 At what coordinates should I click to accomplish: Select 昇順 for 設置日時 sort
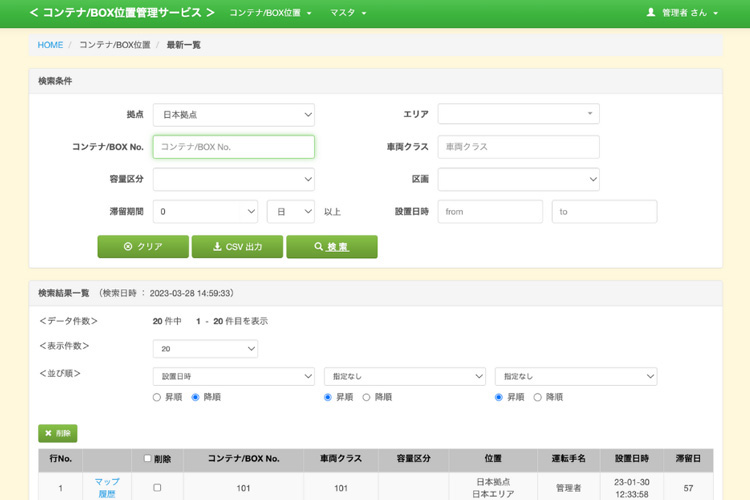click(x=157, y=397)
